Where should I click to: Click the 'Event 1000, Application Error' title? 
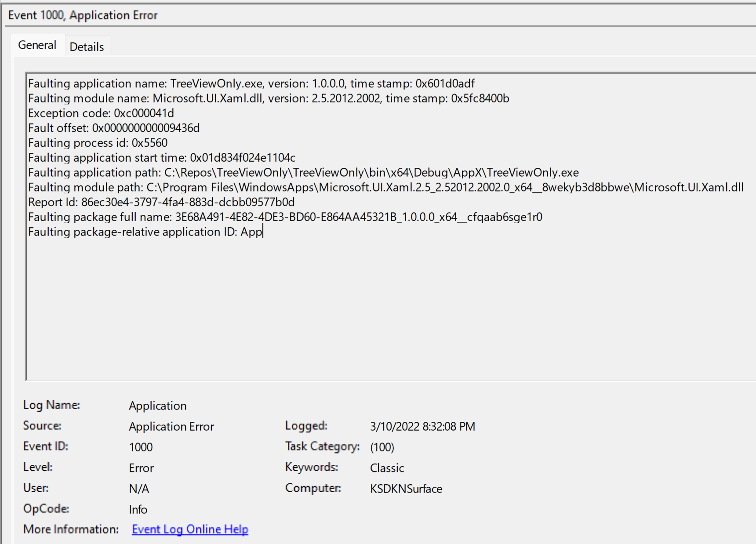pos(83,15)
